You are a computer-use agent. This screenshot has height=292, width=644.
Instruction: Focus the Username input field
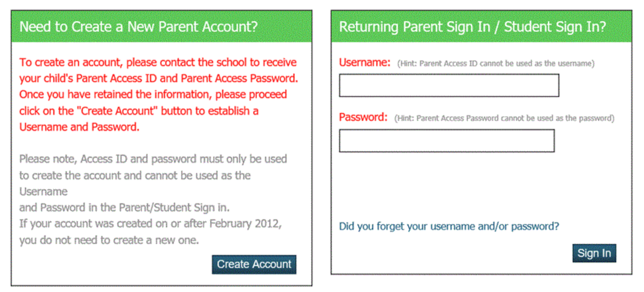pyautogui.click(x=449, y=85)
